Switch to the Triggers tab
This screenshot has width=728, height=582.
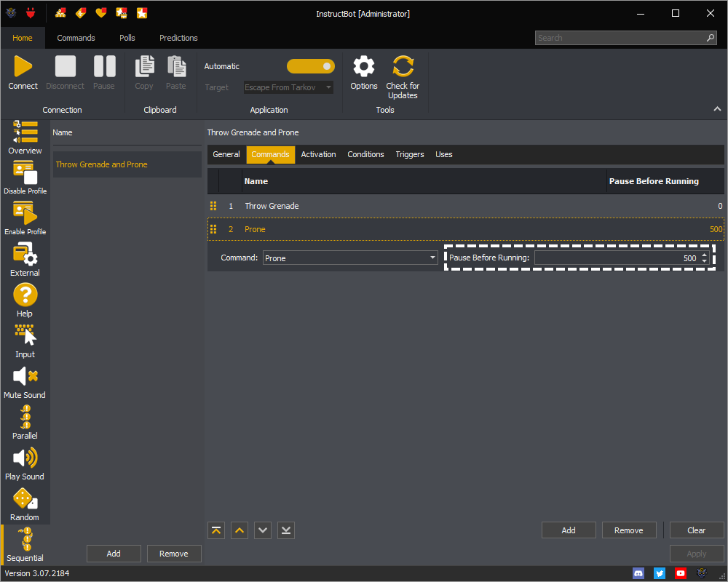click(x=410, y=154)
